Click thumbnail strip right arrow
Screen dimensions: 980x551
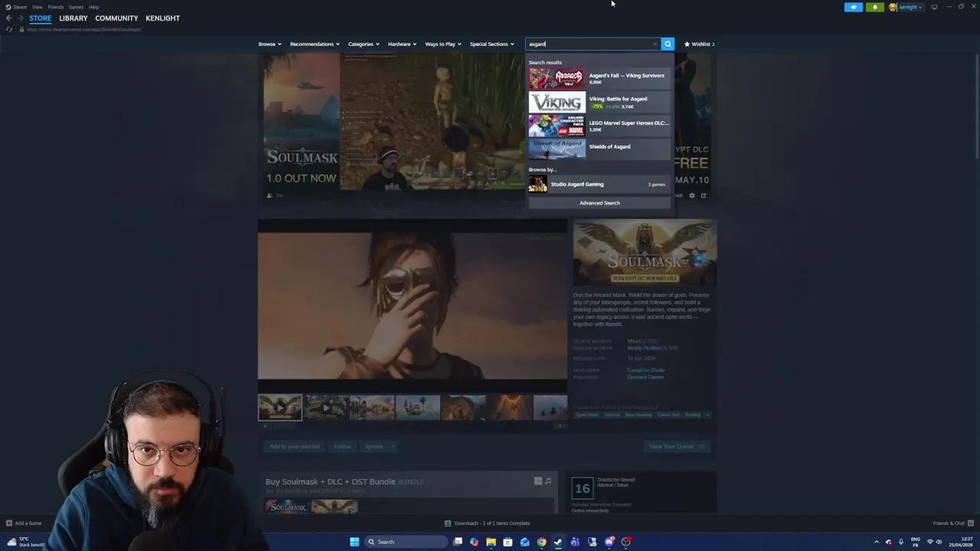[x=560, y=426]
